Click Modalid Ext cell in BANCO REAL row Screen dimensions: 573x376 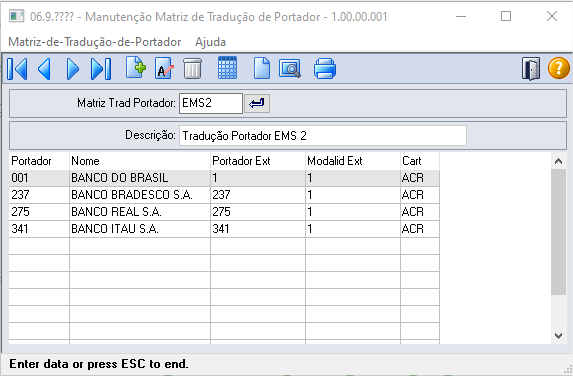[353, 212]
